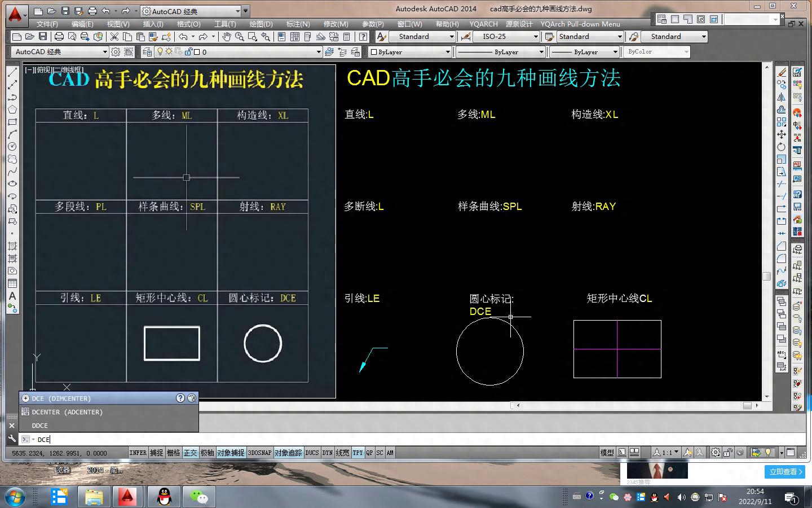Image resolution: width=812 pixels, height=508 pixels.
Task: Open the 标注(N) menu
Action: (298, 24)
